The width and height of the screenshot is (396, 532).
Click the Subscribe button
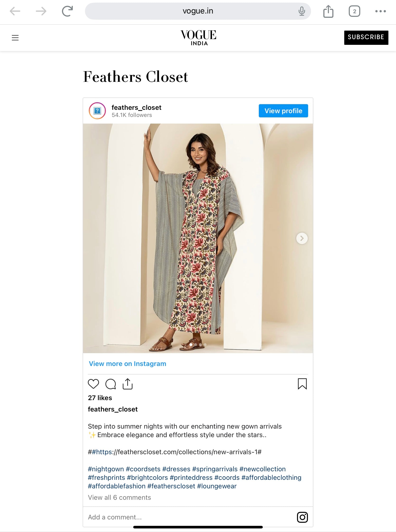point(366,37)
